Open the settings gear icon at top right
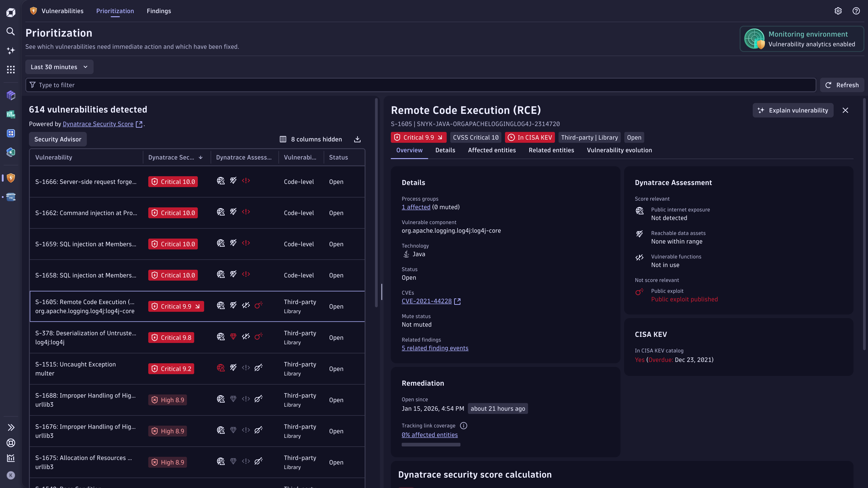Image resolution: width=868 pixels, height=488 pixels. 838,11
